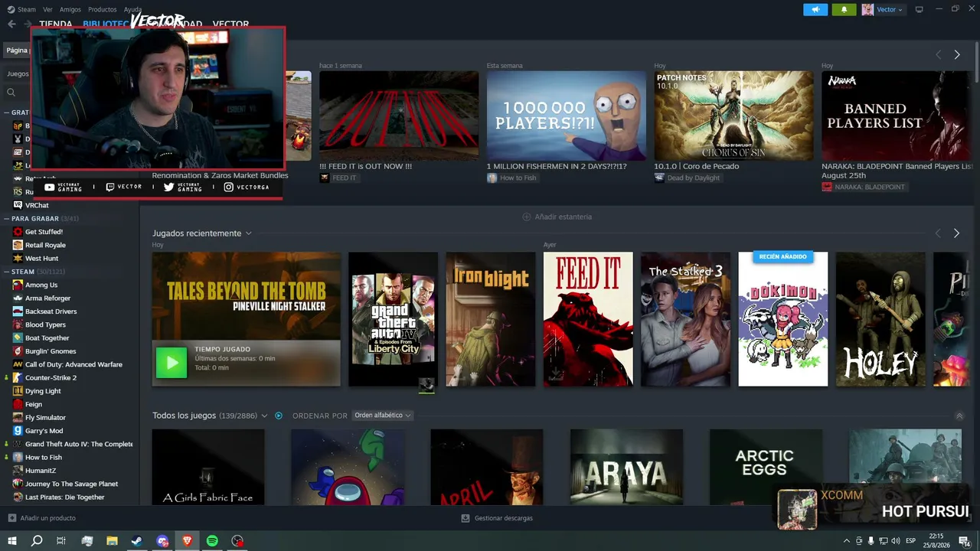
Task: Collapse the Todos los juegos shelf
Action: tap(959, 416)
